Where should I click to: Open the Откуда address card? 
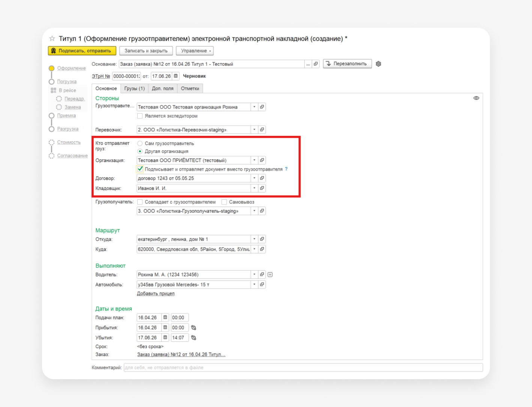pyautogui.click(x=262, y=239)
